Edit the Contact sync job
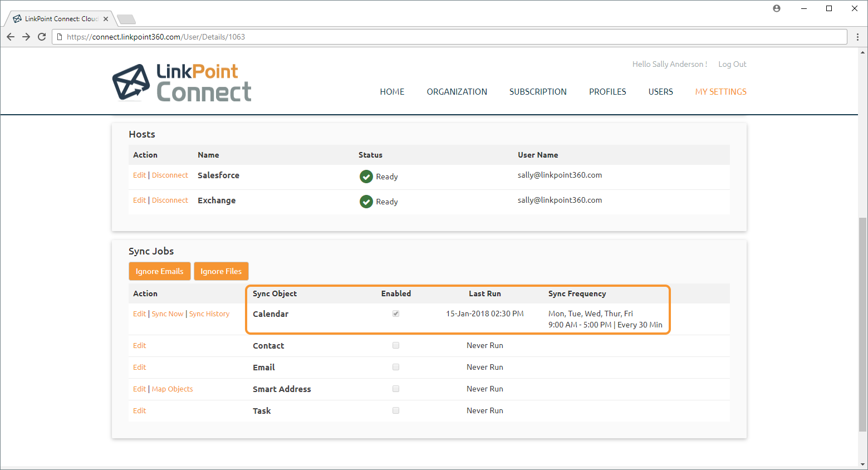This screenshot has height=470, width=868. pyautogui.click(x=139, y=345)
